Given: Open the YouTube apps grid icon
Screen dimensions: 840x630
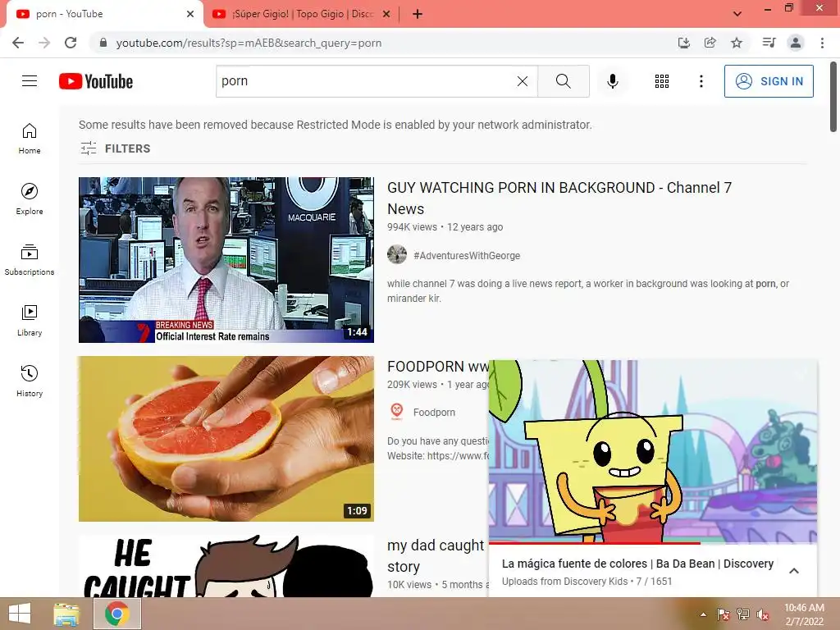Looking at the screenshot, I should click(662, 81).
